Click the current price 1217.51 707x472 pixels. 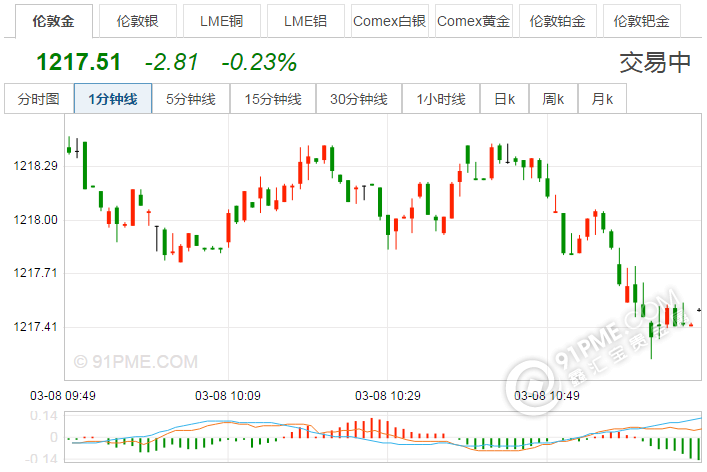pos(78,62)
